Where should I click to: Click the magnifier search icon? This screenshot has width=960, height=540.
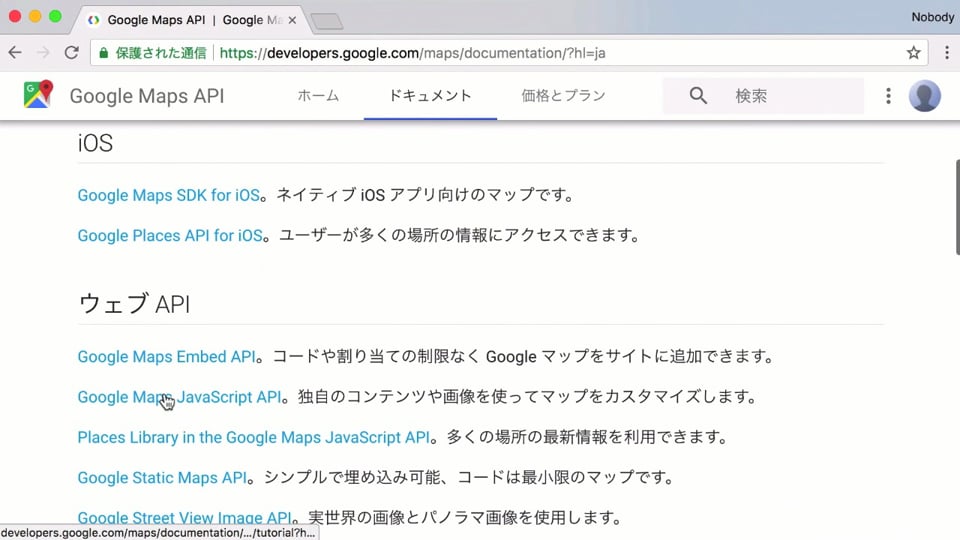pos(698,96)
